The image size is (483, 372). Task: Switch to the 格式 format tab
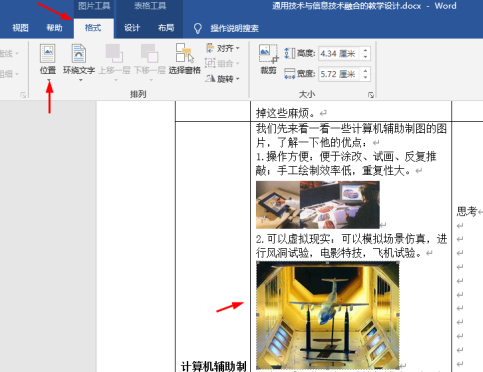click(x=93, y=28)
